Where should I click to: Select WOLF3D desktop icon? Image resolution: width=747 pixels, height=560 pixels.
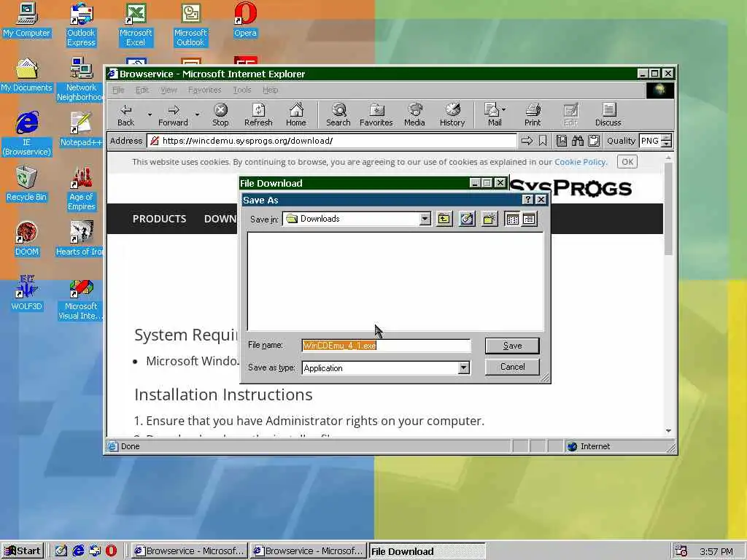tap(26, 294)
